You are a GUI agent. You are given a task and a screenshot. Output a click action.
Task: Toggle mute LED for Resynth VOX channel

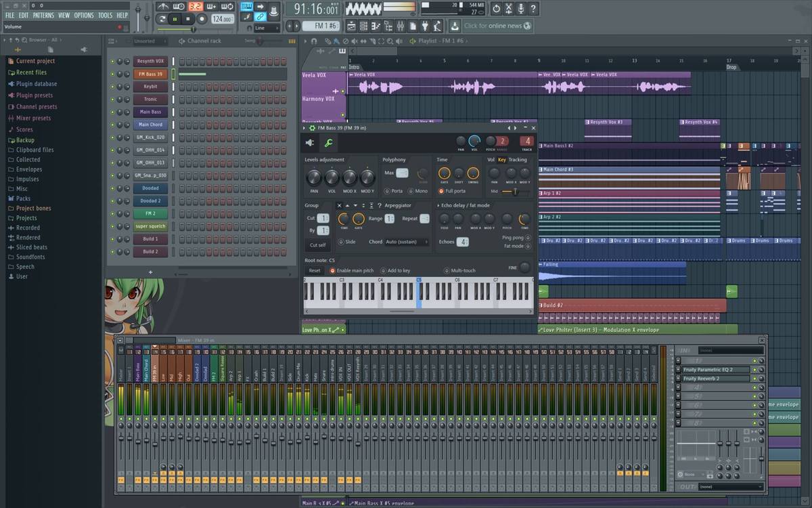point(112,61)
